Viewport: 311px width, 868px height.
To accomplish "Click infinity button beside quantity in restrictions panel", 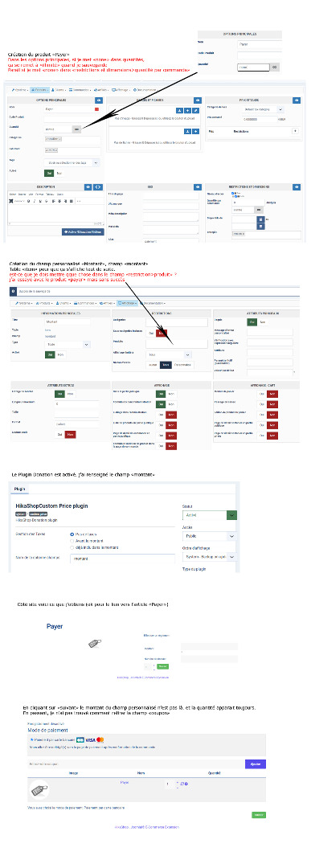I will (259, 210).
